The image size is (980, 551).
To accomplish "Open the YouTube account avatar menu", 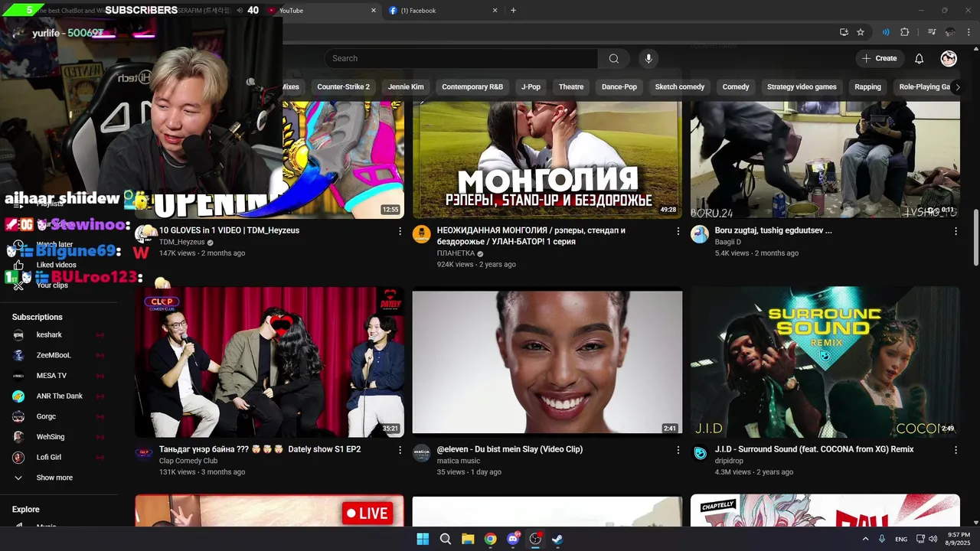I will point(949,58).
